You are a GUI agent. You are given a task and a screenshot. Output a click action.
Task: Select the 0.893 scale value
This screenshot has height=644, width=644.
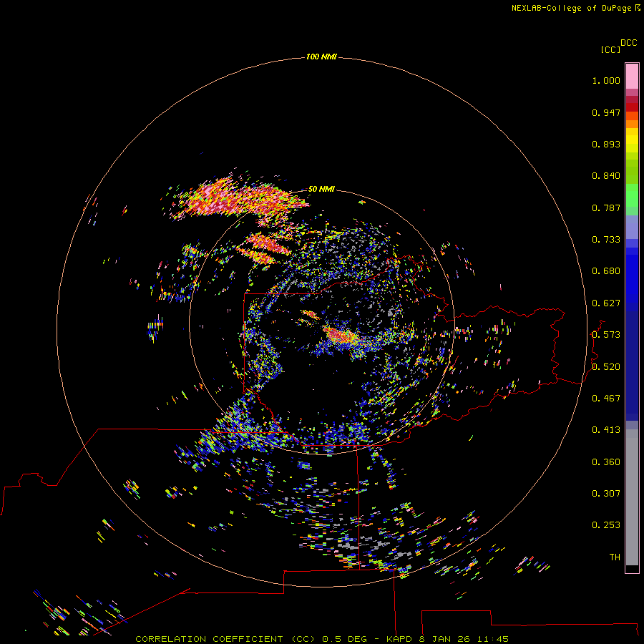coord(606,144)
